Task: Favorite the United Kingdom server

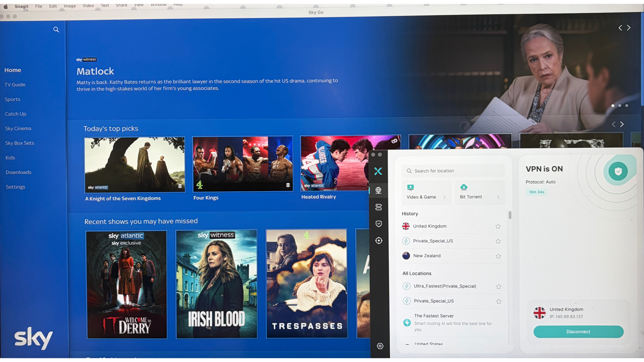Action: (498, 226)
